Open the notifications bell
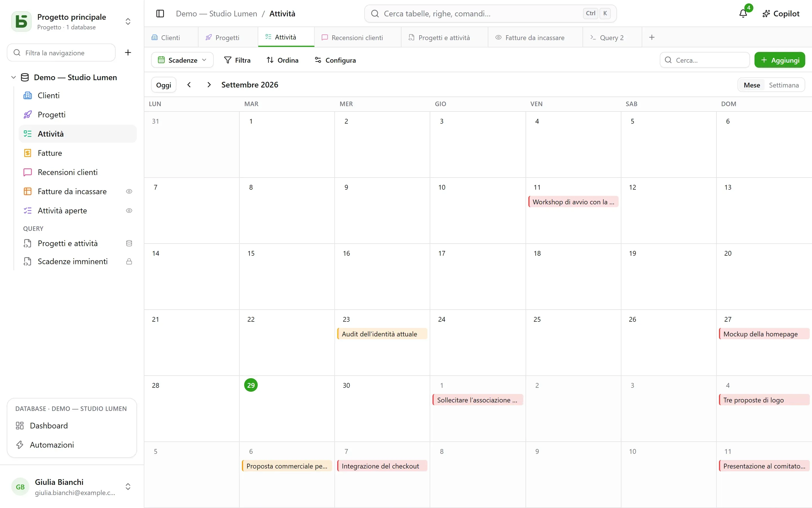This screenshot has height=508, width=812. [x=743, y=14]
